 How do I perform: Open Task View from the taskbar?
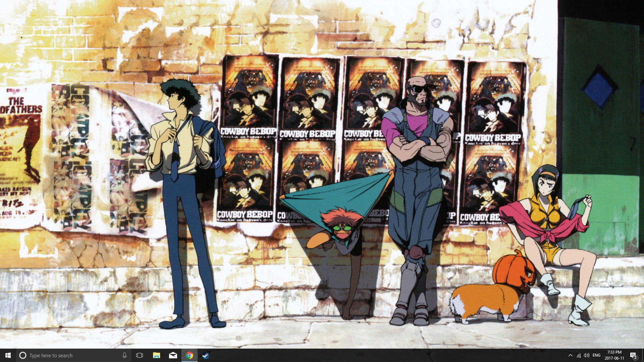140,355
